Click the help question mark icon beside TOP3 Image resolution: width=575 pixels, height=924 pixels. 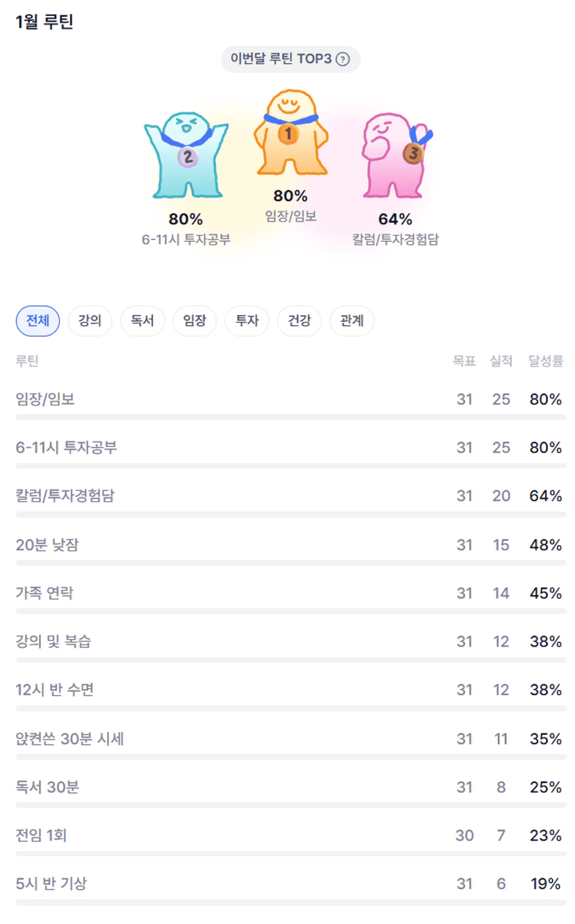(x=342, y=59)
